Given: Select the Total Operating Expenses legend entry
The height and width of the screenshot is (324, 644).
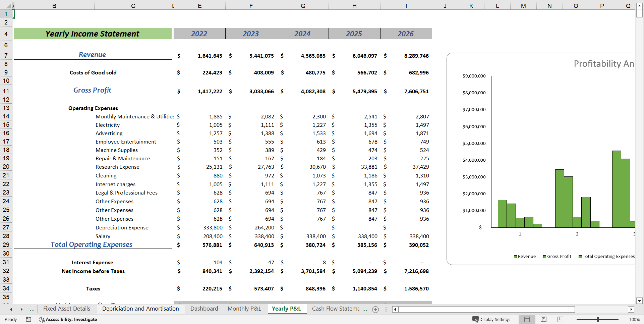Looking at the screenshot, I should click(x=606, y=257).
